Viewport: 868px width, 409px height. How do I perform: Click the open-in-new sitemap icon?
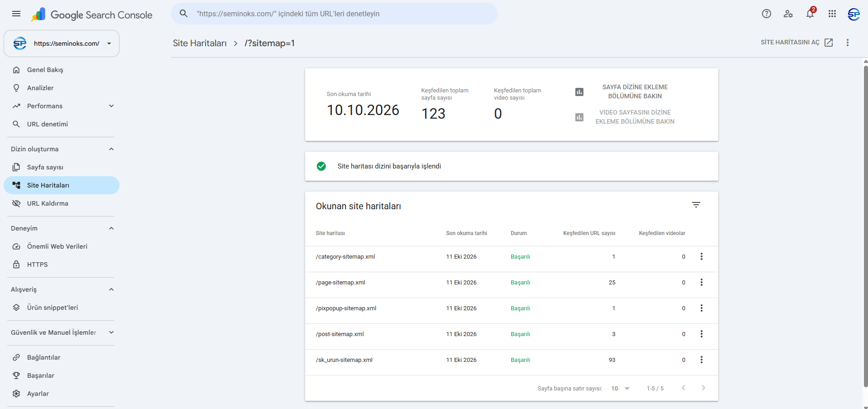click(x=829, y=43)
